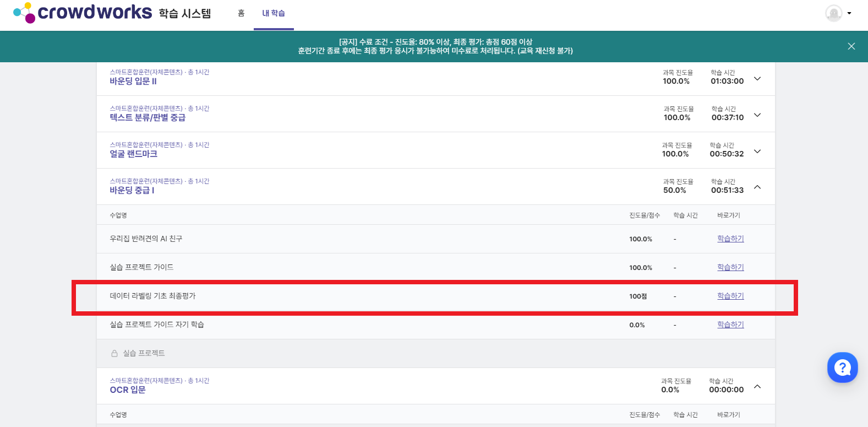
Task: Click the 00:00:00 학습 시간 value
Action: click(727, 390)
